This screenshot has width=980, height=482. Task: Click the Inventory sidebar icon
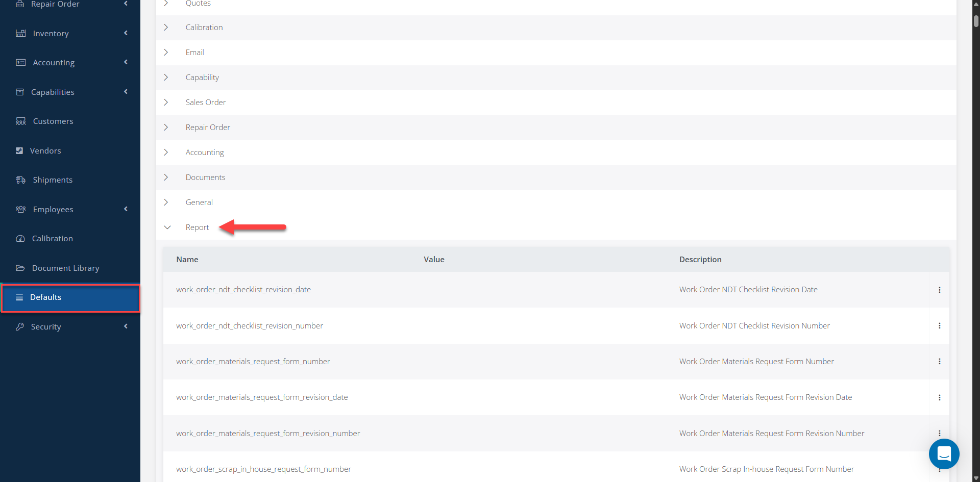(x=20, y=33)
